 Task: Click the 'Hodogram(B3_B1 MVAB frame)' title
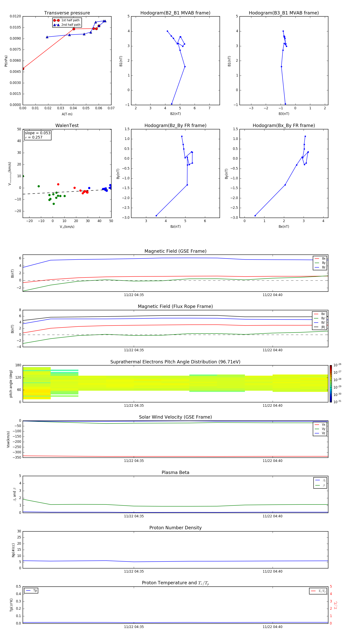[x=284, y=13]
